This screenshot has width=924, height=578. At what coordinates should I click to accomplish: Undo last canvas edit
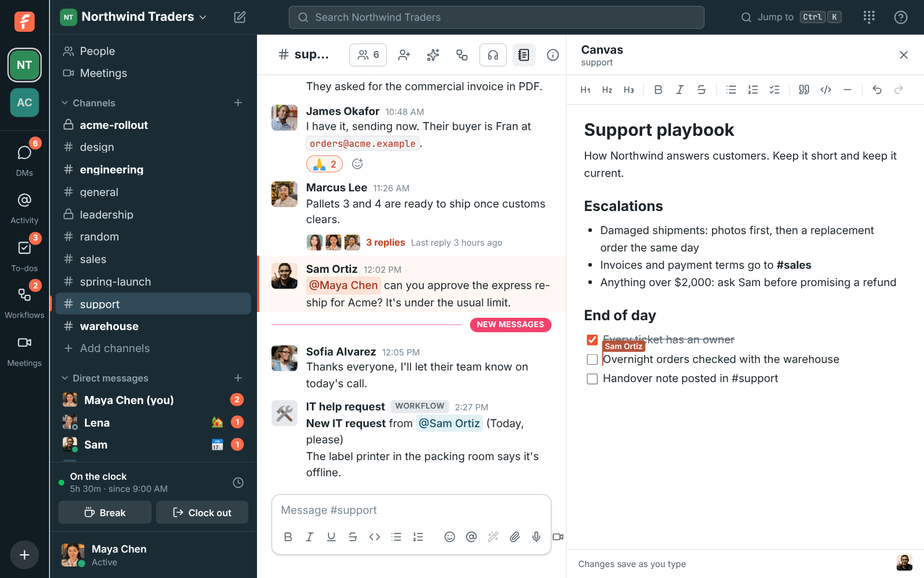(x=877, y=90)
